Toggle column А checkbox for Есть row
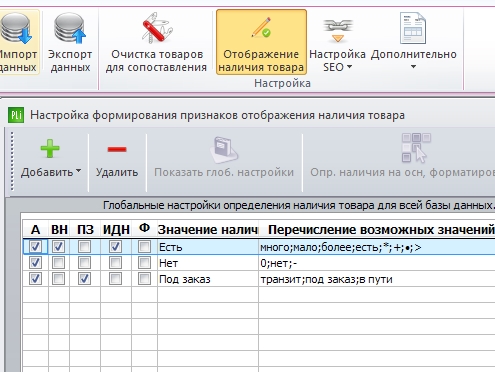 click(35, 247)
